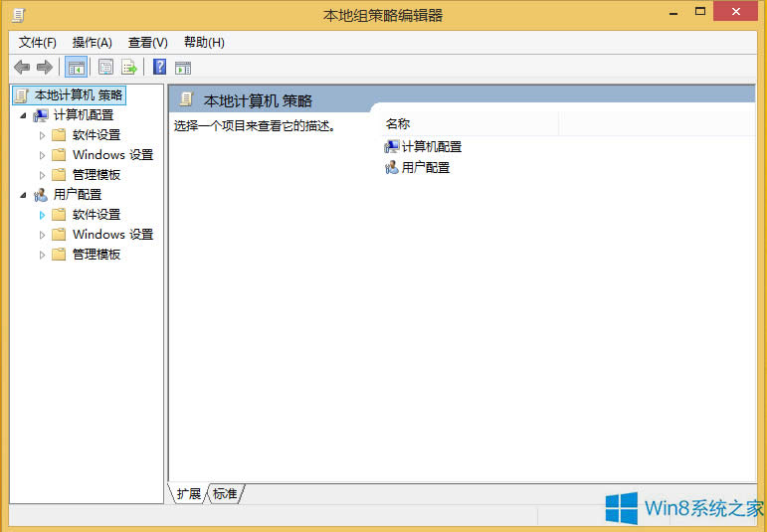Open the 查看(V) menu
This screenshot has width=767, height=532.
pos(147,43)
